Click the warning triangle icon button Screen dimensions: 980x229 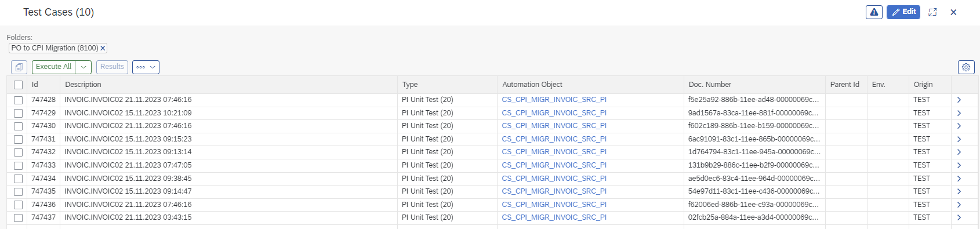(x=874, y=12)
